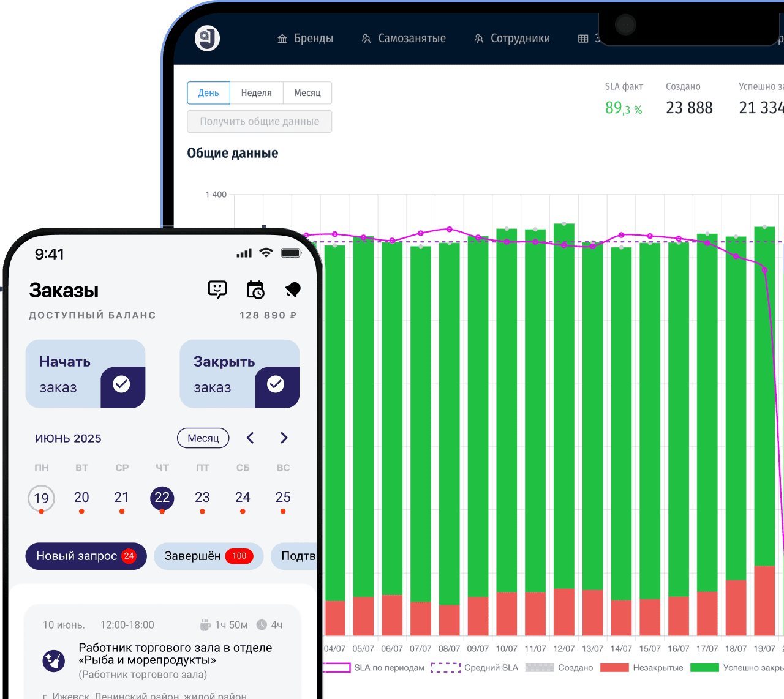Go to next period with right chevron
The image size is (784, 699).
coord(284,438)
